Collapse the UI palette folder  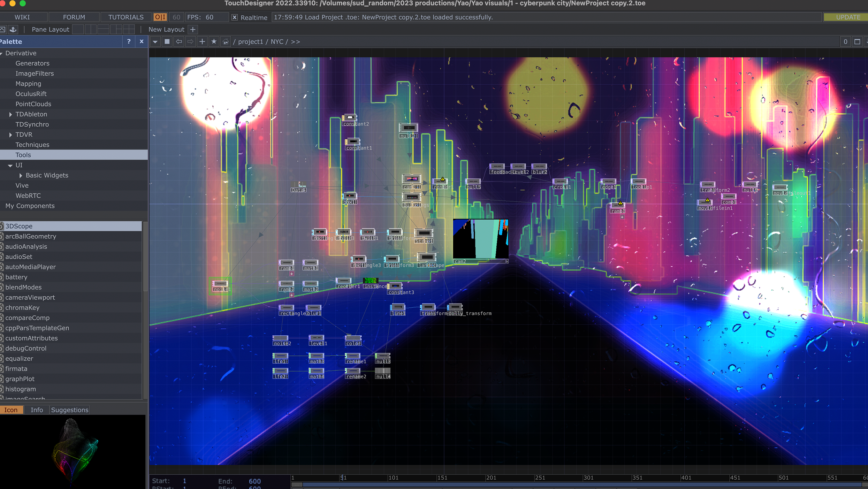coord(10,165)
